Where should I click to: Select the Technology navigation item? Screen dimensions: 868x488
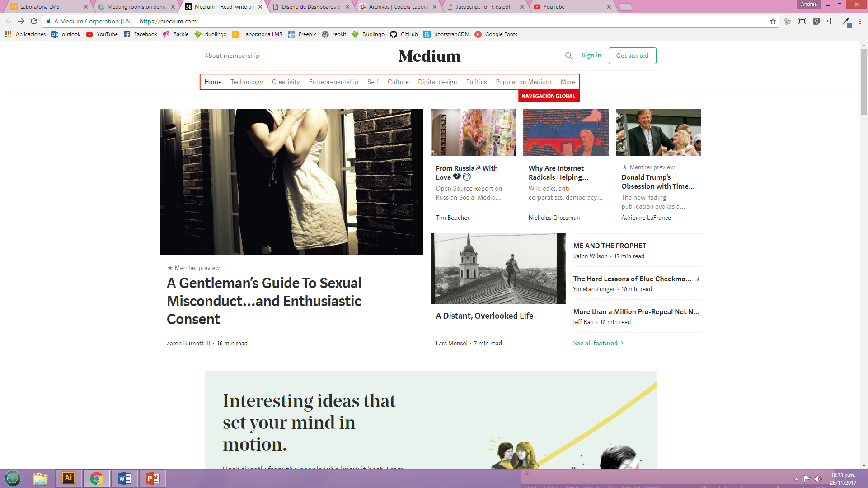coord(246,82)
